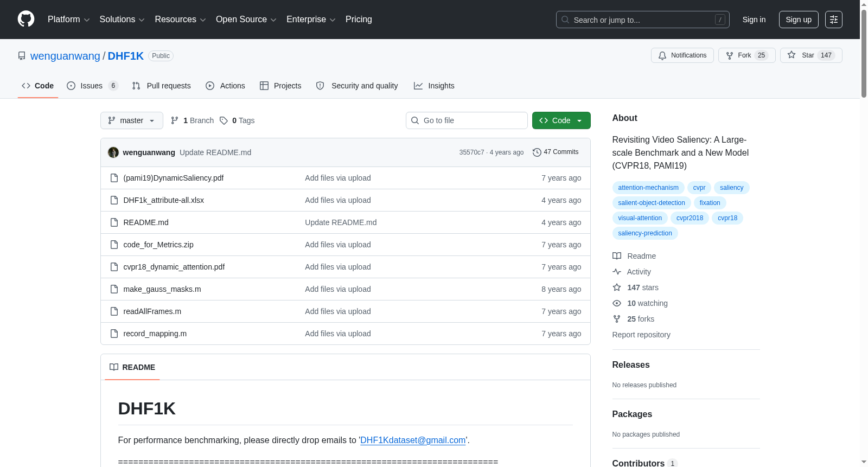
Task: Expand the Solutions menu
Action: 122,20
